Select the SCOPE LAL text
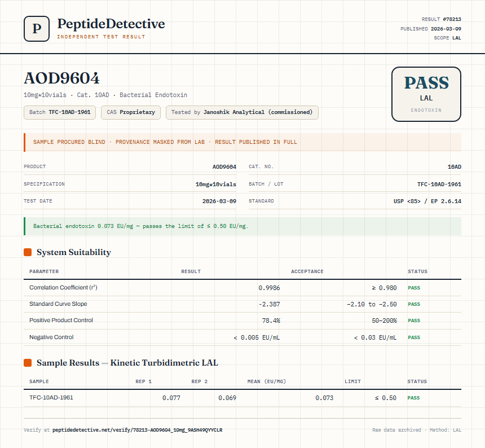The width and height of the screenshot is (485, 448). click(x=447, y=38)
